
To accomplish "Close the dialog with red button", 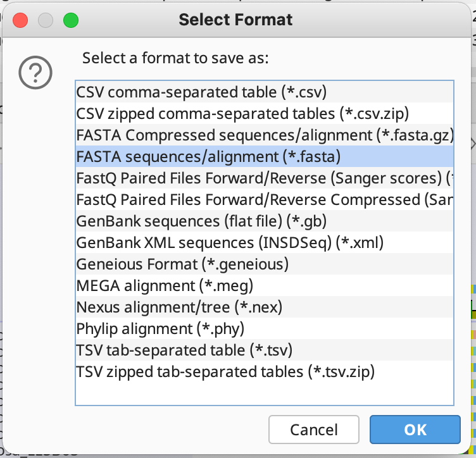I will coord(20,20).
